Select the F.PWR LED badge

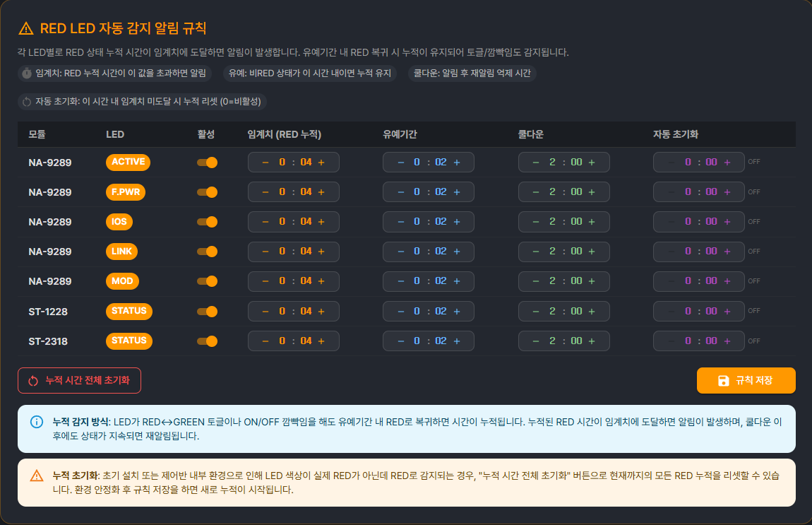pos(125,191)
